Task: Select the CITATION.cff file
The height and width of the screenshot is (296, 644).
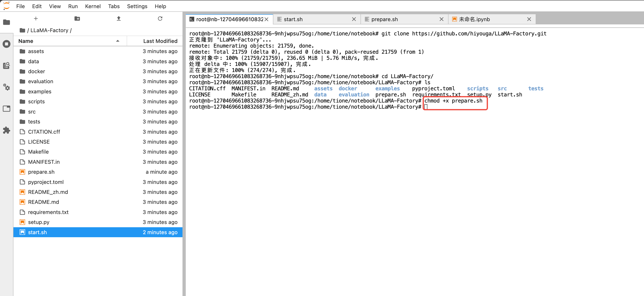Action: [98, 132]
